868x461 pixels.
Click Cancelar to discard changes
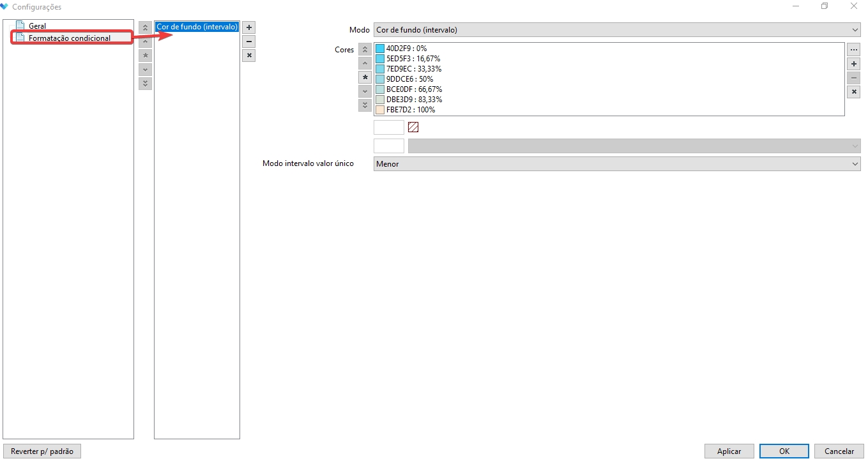pyautogui.click(x=839, y=451)
